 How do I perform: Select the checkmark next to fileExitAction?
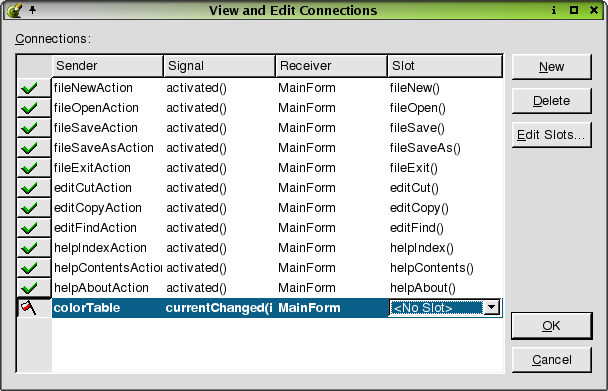(x=29, y=168)
